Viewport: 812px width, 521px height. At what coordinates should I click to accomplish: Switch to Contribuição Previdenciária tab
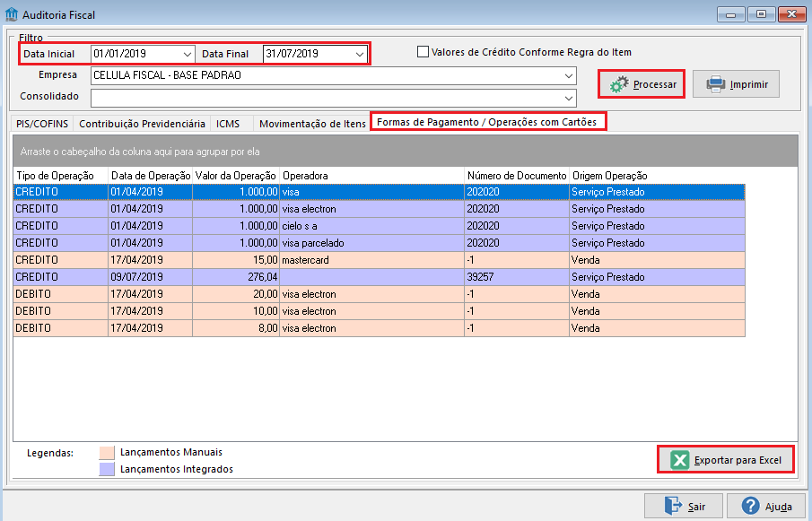point(142,124)
